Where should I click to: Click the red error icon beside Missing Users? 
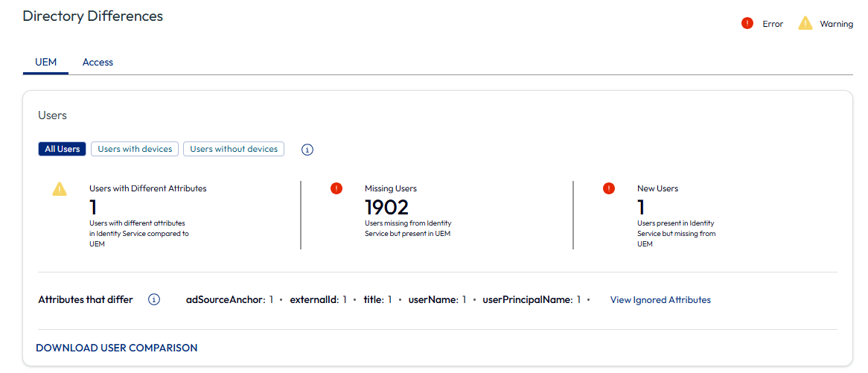336,188
